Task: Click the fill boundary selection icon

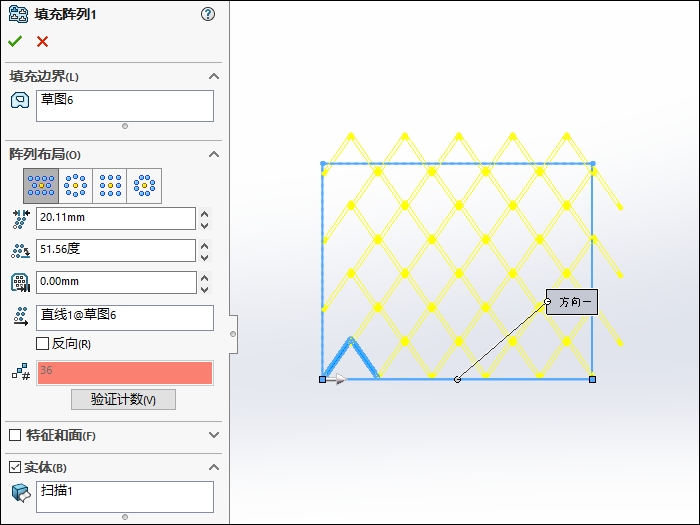Action: coord(20,100)
